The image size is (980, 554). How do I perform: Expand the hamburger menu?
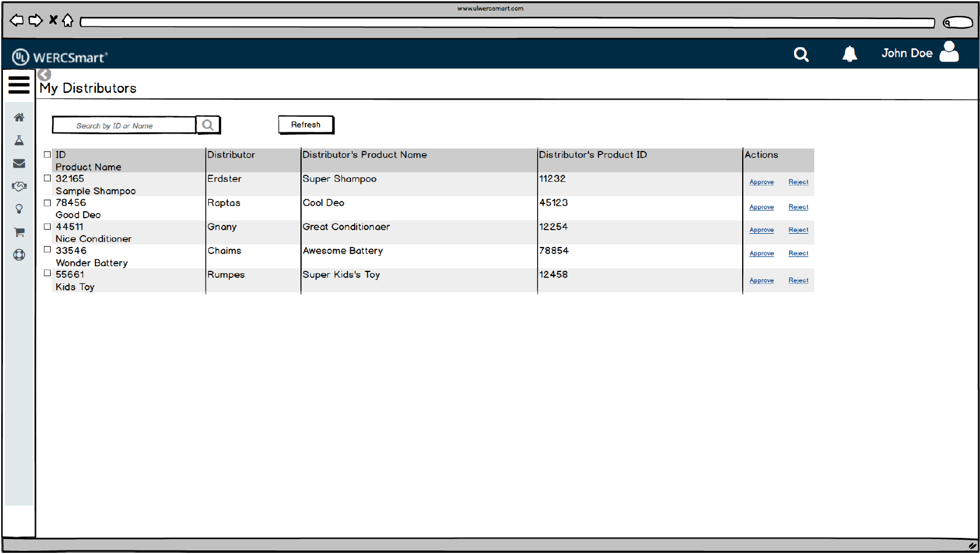pos(19,85)
